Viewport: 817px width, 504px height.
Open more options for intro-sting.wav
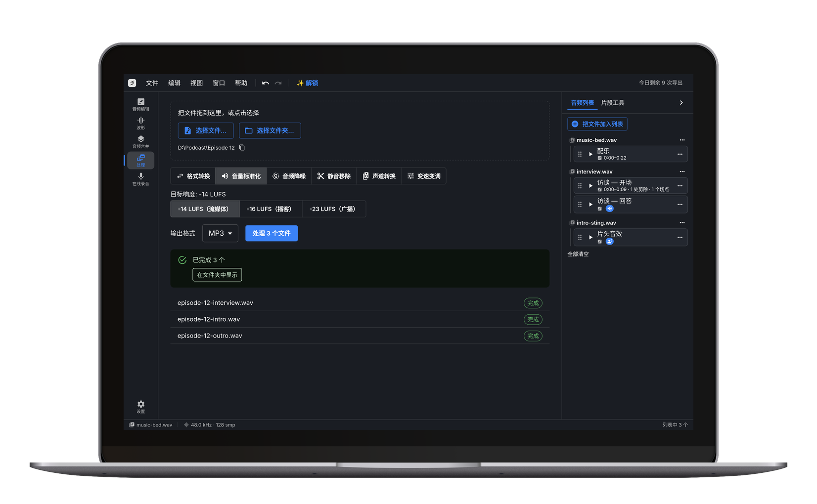tap(682, 223)
